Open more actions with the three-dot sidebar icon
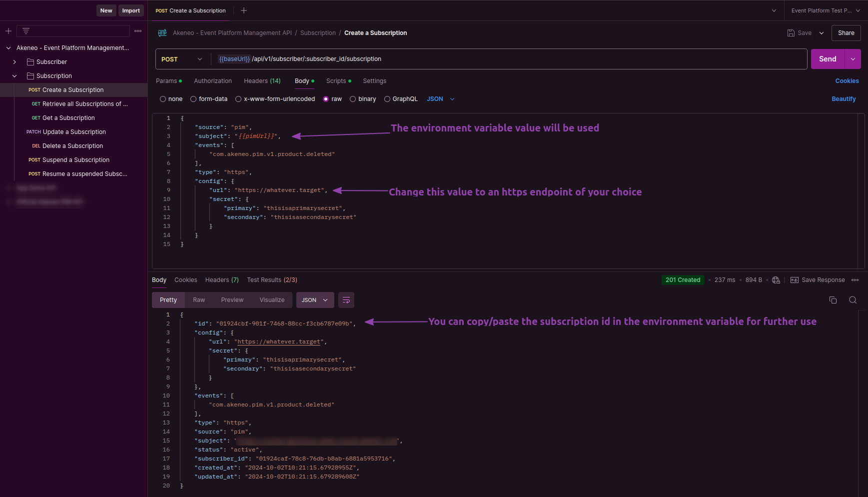 138,30
